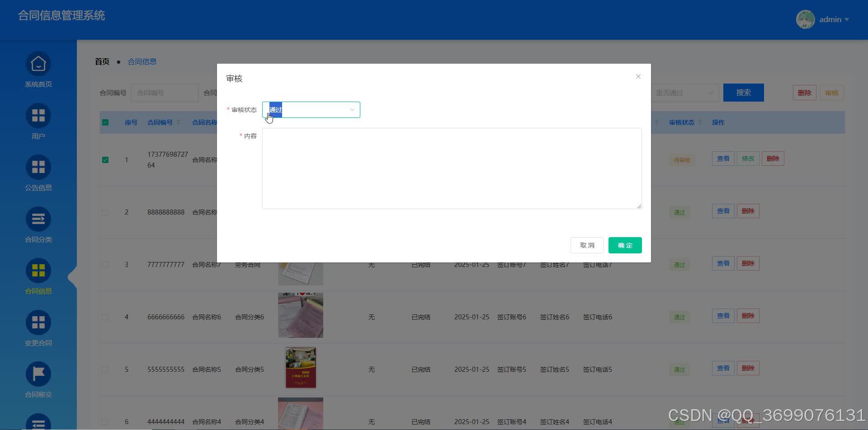Viewport: 868px width, 430px height.
Task: Click the 合同分类6 cell
Action: coord(250,317)
